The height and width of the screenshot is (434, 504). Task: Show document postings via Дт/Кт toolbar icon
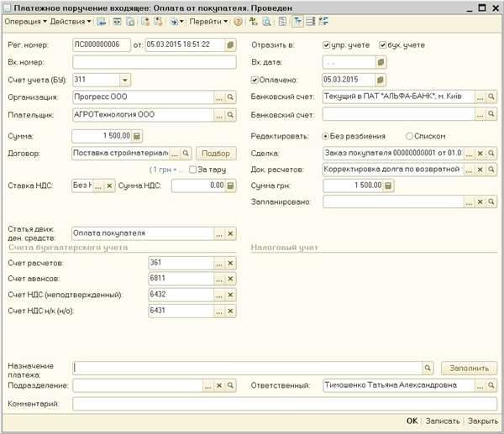click(x=254, y=22)
